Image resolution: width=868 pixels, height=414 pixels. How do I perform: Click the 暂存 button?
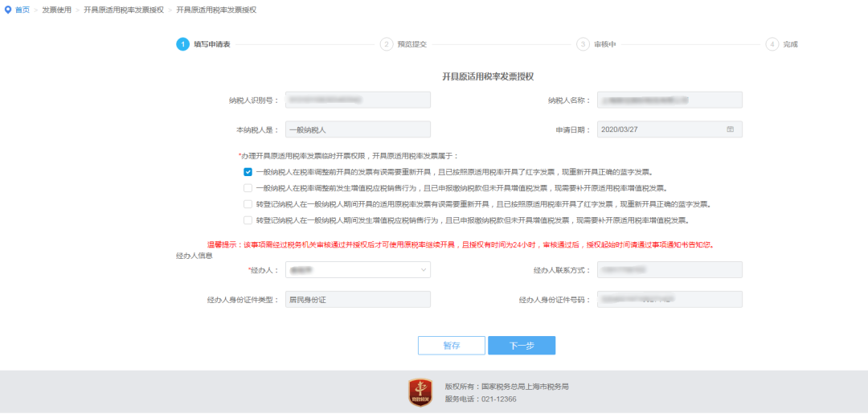pyautogui.click(x=452, y=346)
